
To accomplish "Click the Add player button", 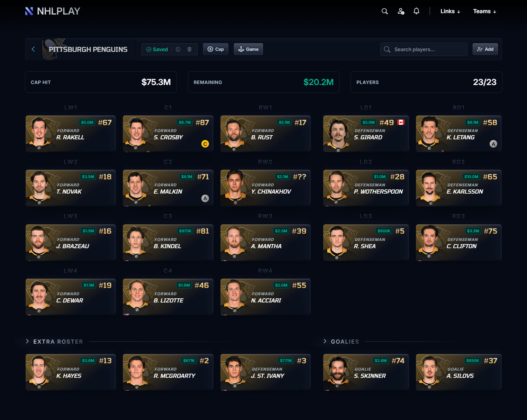I will point(485,49).
